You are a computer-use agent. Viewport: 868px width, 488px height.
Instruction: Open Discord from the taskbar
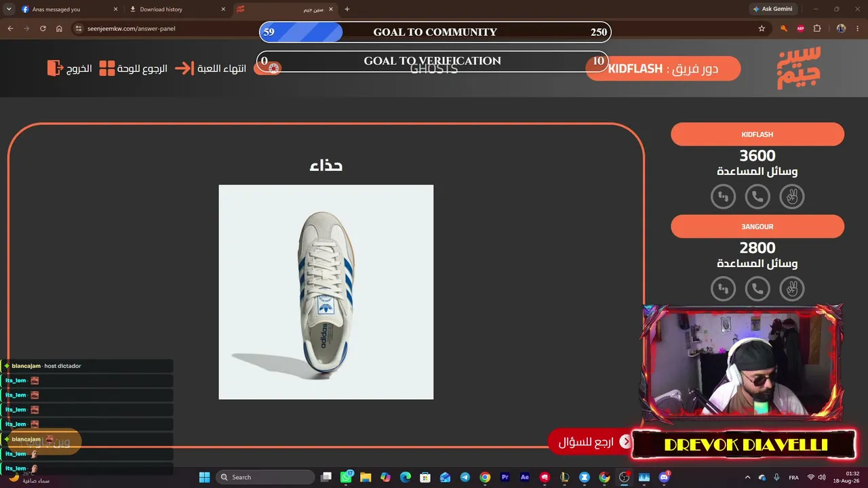coord(664,477)
